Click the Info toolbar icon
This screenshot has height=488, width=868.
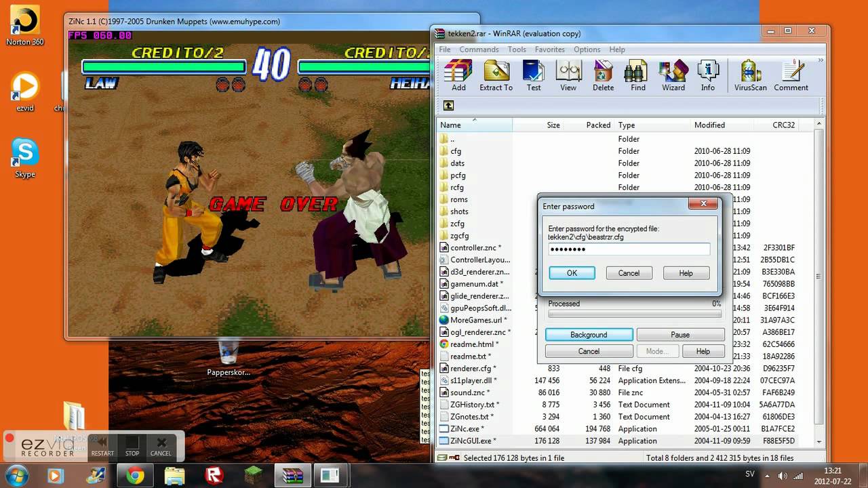pos(707,75)
